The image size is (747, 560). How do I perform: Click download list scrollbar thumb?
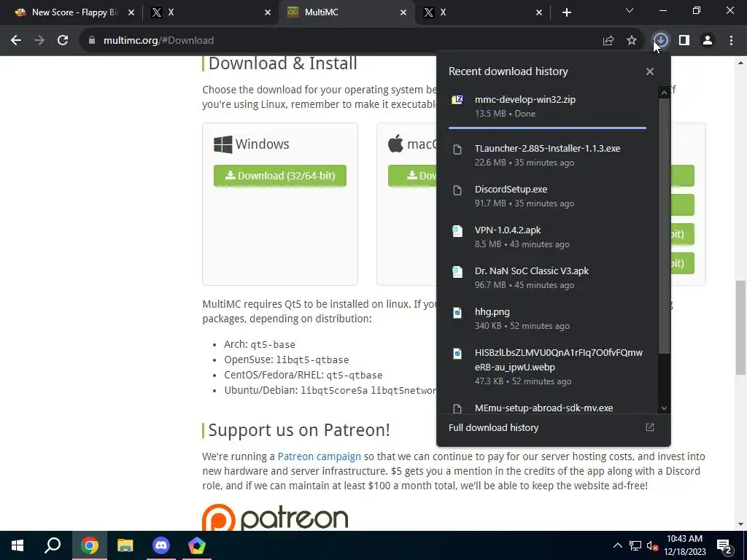click(x=664, y=226)
